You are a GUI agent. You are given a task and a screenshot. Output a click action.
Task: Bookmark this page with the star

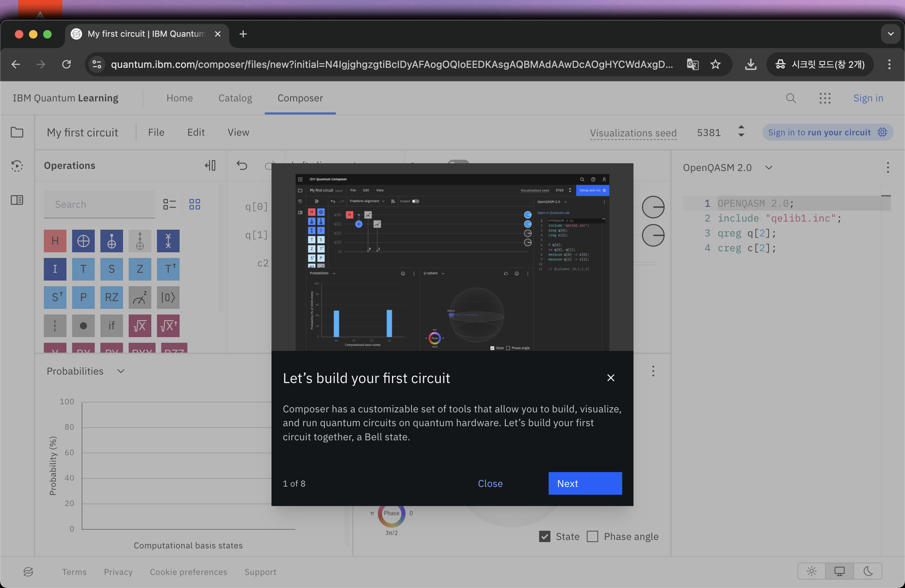point(716,64)
